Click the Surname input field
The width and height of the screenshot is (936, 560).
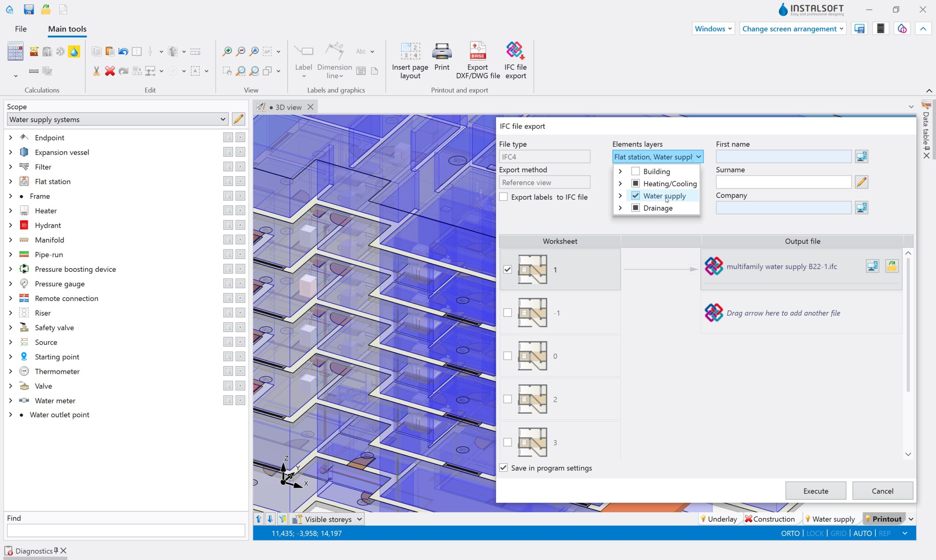(x=783, y=182)
